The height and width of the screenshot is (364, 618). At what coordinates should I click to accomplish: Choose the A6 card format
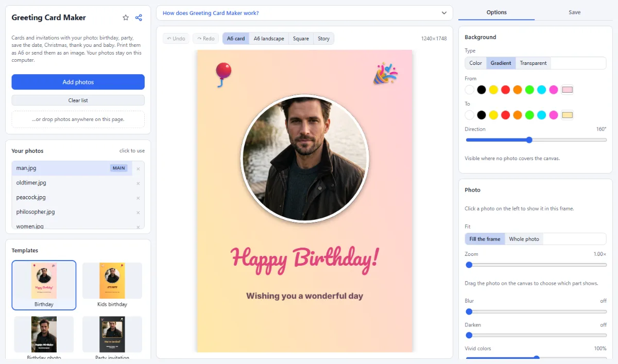(x=236, y=39)
